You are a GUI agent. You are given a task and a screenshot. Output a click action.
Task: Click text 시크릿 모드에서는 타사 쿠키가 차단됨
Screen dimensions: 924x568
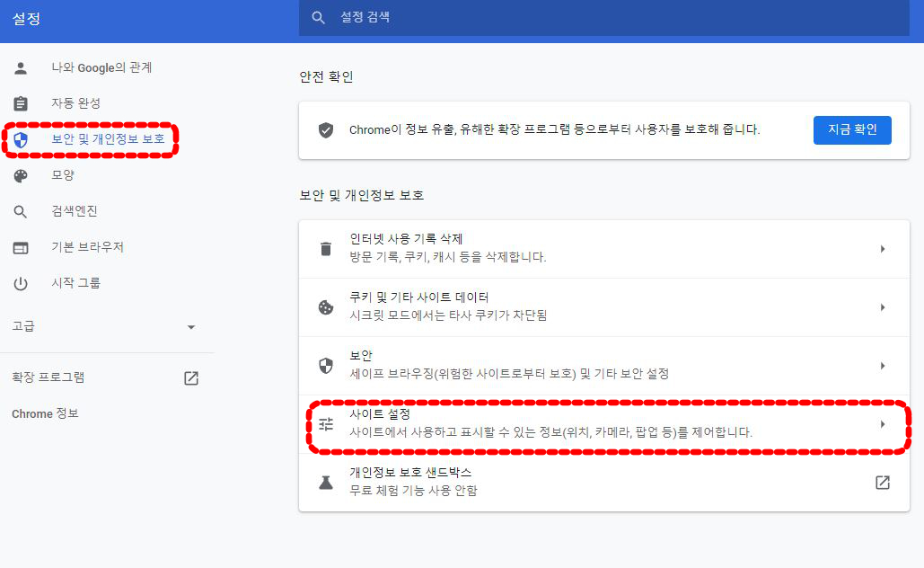(448, 315)
